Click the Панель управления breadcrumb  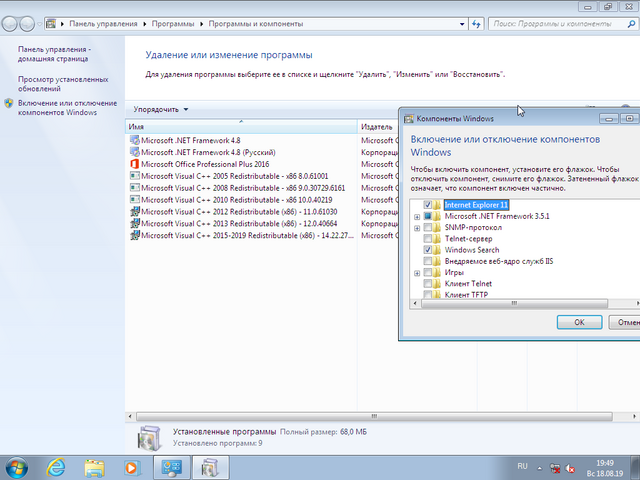103,24
